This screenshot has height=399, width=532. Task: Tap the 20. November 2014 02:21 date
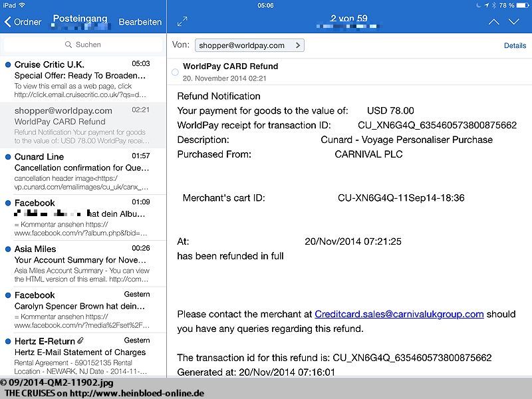tap(224, 78)
